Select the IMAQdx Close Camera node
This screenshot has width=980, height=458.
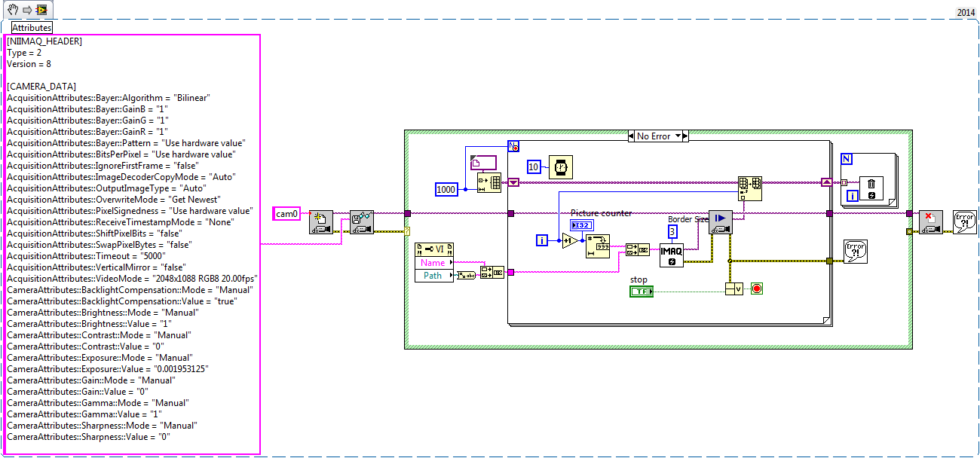(x=931, y=222)
